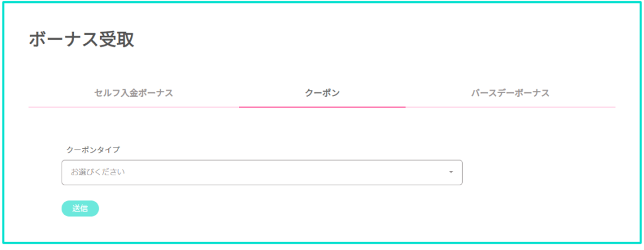Open the バースデーボーナス tab
This screenshot has height=250, width=644.
(x=510, y=93)
